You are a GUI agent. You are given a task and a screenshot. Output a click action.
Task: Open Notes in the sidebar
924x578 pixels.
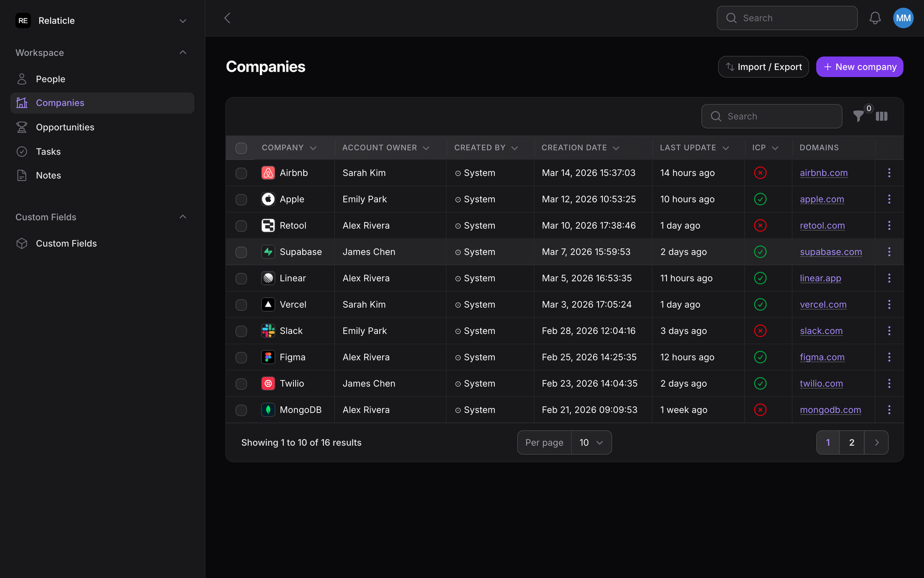coord(102,176)
